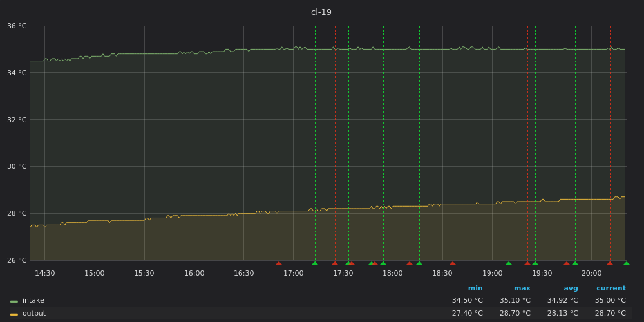Click red annotation triangle just before 17:00

[279, 263]
